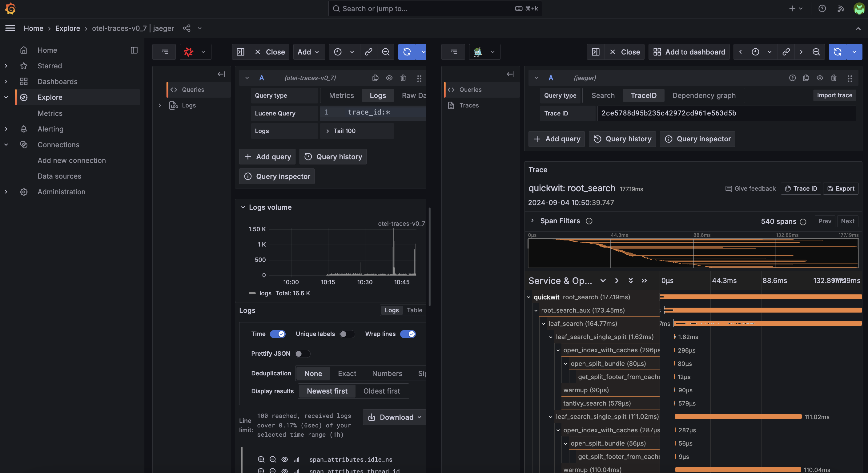The image size is (868, 473).
Task: Click the Give feedback link
Action: 750,188
